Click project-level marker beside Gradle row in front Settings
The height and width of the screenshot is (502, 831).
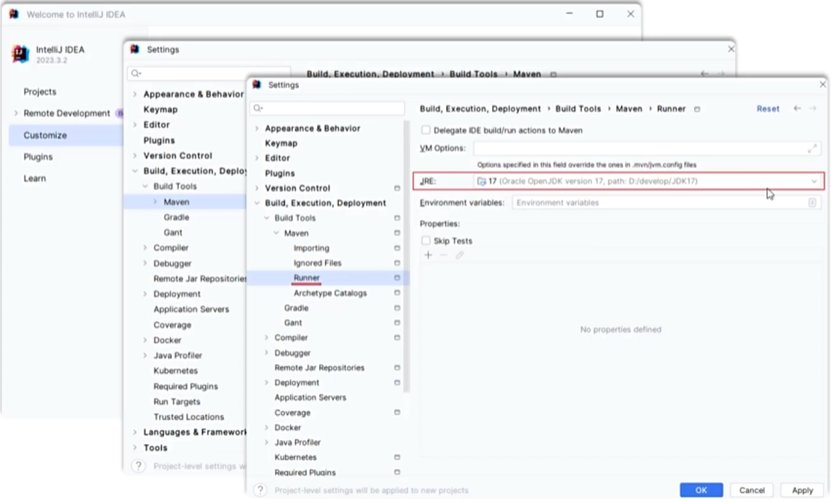[397, 308]
